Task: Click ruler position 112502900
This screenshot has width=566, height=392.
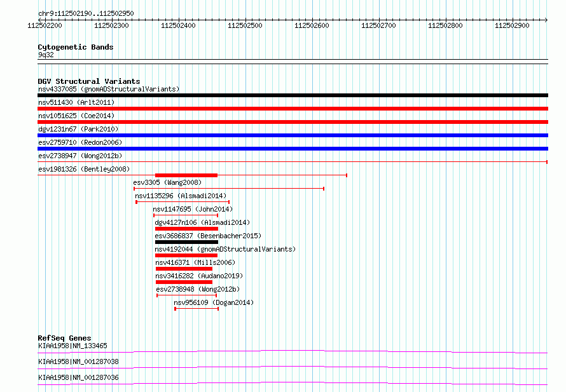Action: click(x=512, y=25)
